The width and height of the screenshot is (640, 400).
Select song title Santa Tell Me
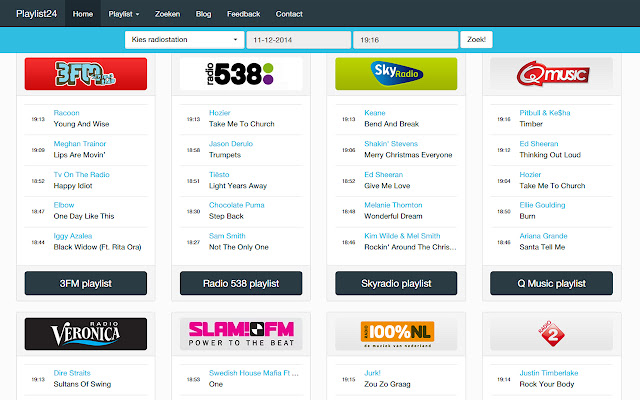[x=542, y=247]
